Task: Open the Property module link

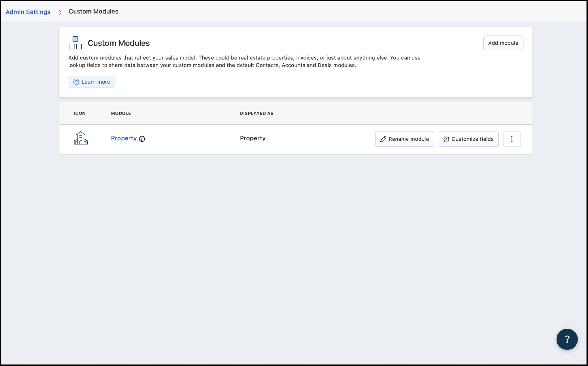Action: coord(124,138)
